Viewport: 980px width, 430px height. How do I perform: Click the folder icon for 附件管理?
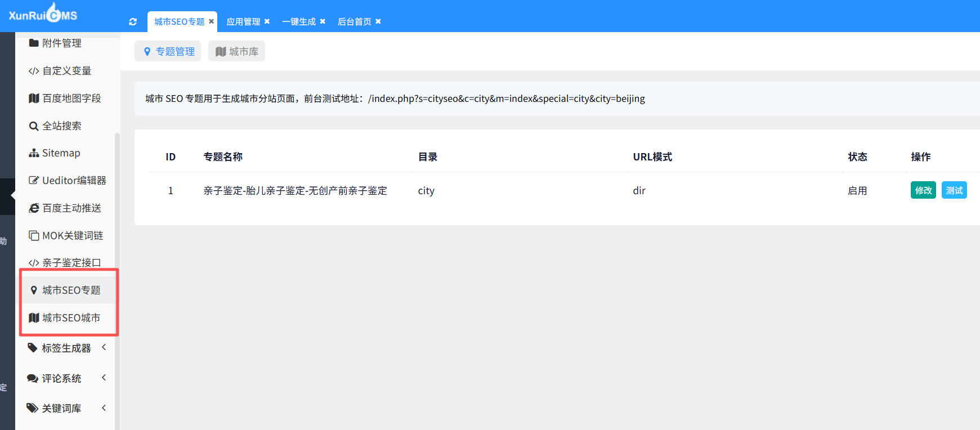(x=34, y=43)
